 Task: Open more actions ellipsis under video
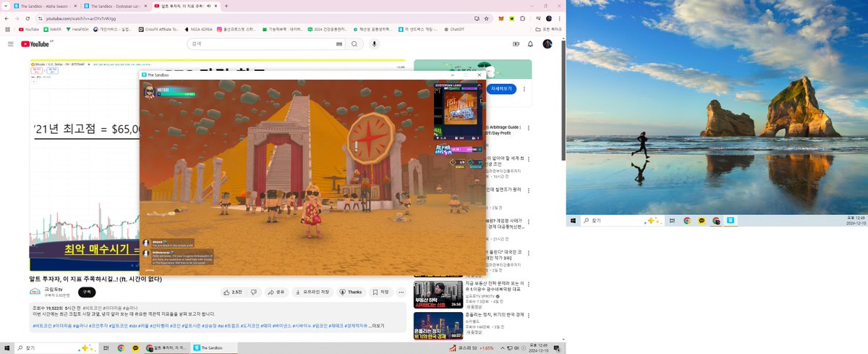click(x=400, y=292)
